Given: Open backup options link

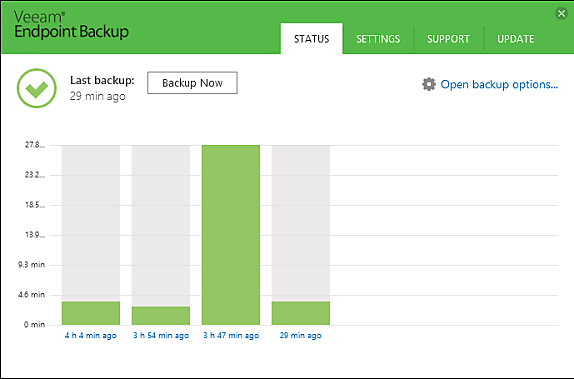Looking at the screenshot, I should pos(499,85).
